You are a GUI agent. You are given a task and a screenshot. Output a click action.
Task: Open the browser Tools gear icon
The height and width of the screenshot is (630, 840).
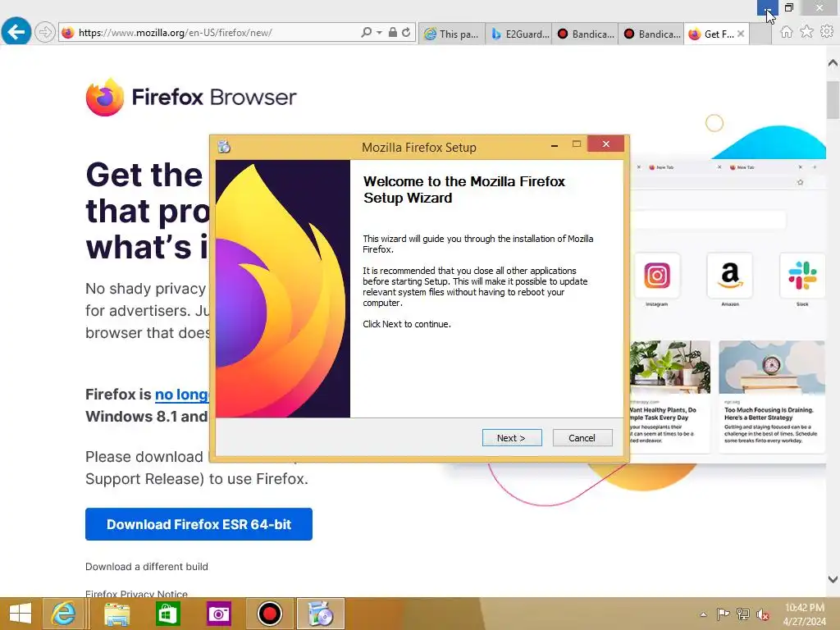tap(827, 32)
